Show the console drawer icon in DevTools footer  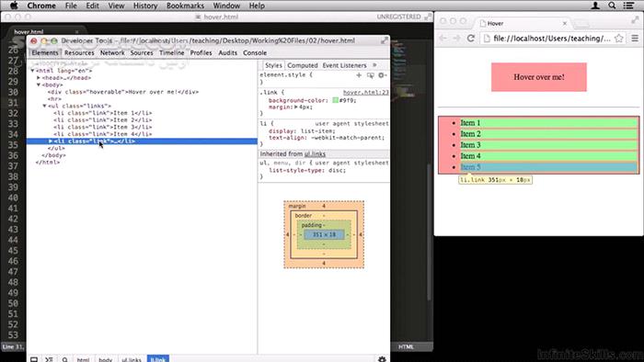tap(49, 359)
